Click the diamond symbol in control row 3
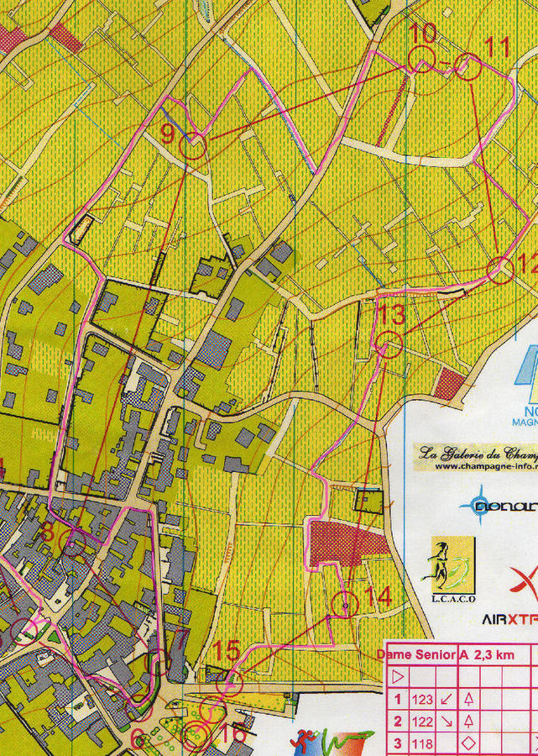This screenshot has width=538, height=756. point(470,743)
